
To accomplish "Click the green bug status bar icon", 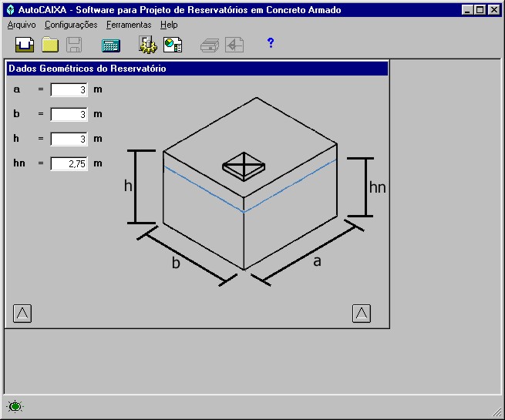I will coord(15,406).
